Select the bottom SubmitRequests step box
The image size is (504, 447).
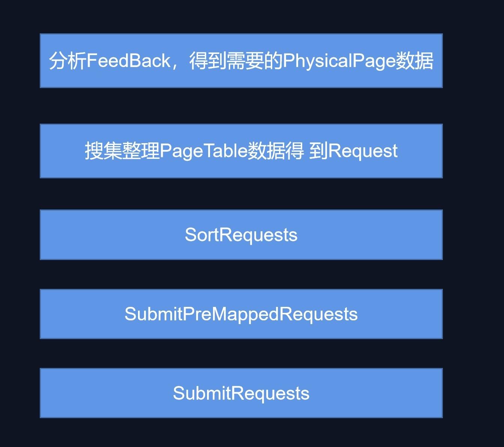click(x=241, y=393)
